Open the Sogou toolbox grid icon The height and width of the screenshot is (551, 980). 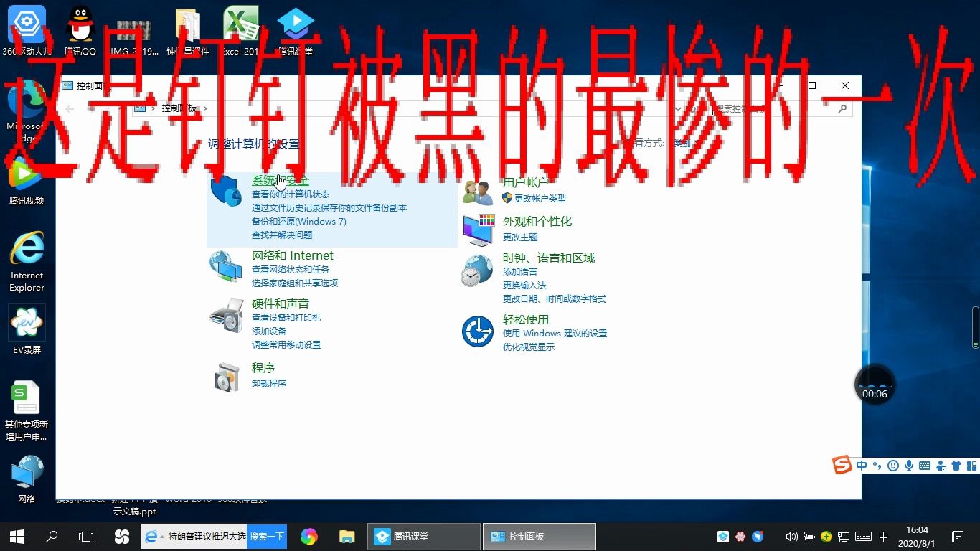coord(971,466)
